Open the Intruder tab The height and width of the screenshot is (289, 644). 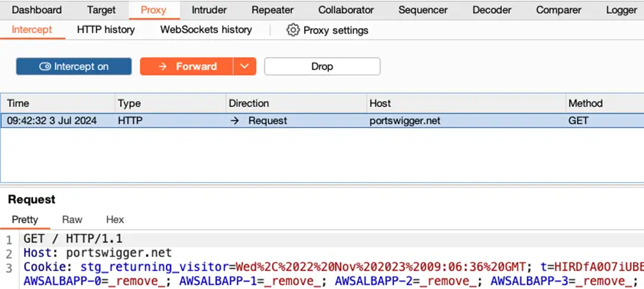tap(209, 10)
